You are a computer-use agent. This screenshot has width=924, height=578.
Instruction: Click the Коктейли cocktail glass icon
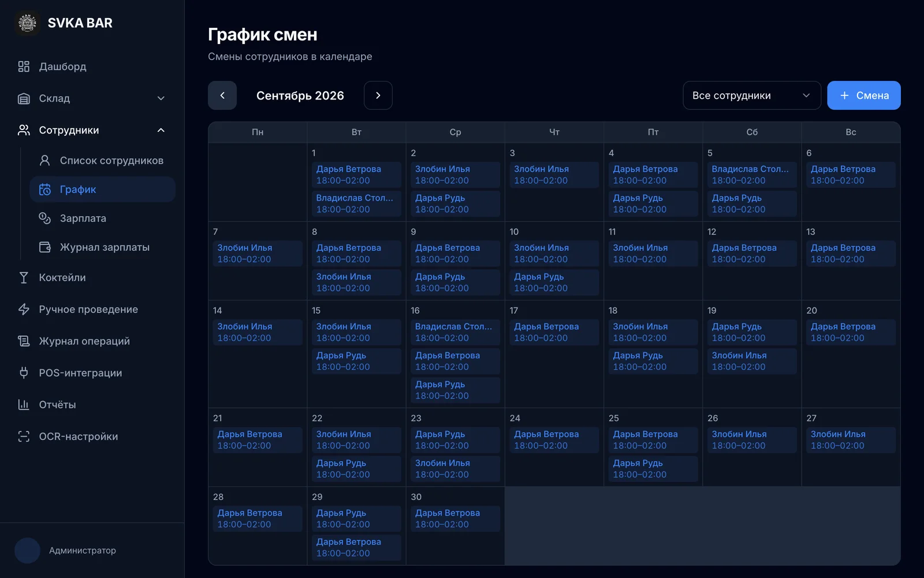pyautogui.click(x=24, y=277)
